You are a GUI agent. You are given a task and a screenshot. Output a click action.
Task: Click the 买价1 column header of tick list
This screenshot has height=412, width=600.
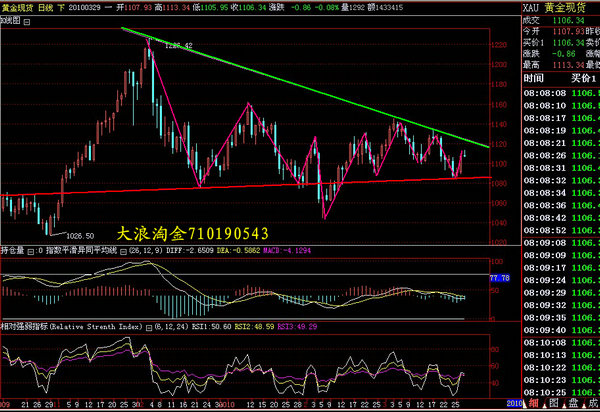(584, 78)
